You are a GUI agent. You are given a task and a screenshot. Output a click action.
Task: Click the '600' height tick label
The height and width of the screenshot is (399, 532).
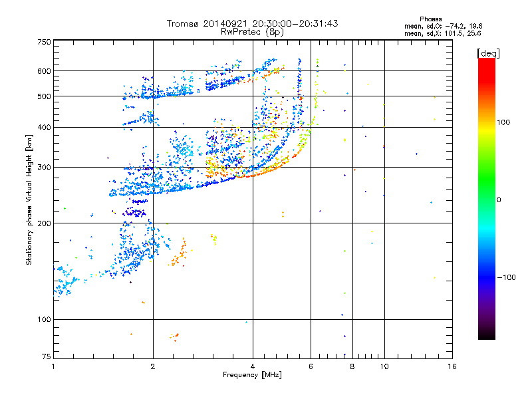(44, 71)
